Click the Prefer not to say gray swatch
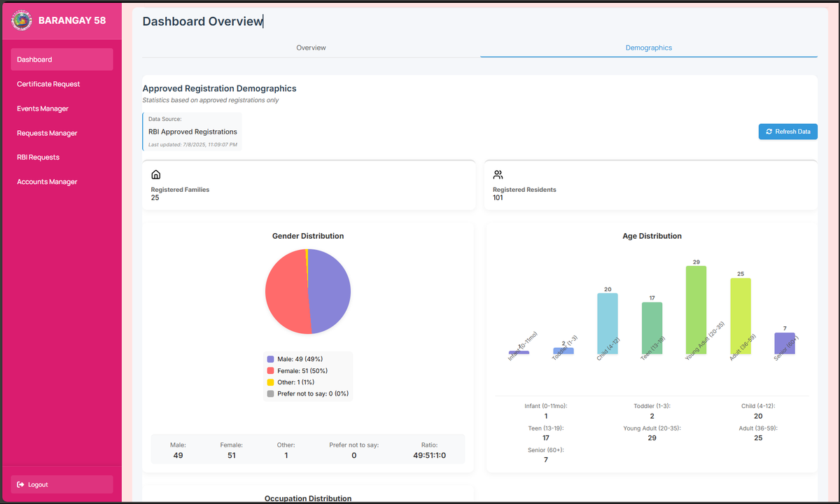The width and height of the screenshot is (840, 504). pyautogui.click(x=271, y=394)
